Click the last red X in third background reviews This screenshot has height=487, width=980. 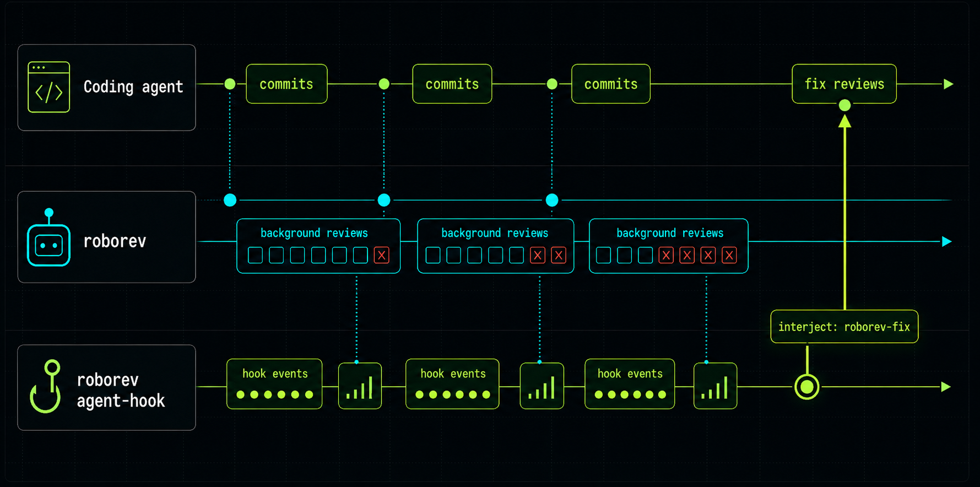pos(729,255)
